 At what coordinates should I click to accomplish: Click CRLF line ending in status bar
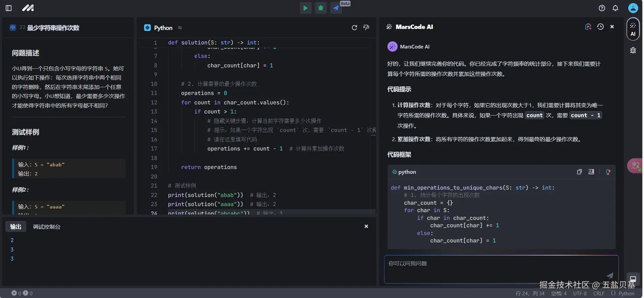pyautogui.click(x=599, y=293)
